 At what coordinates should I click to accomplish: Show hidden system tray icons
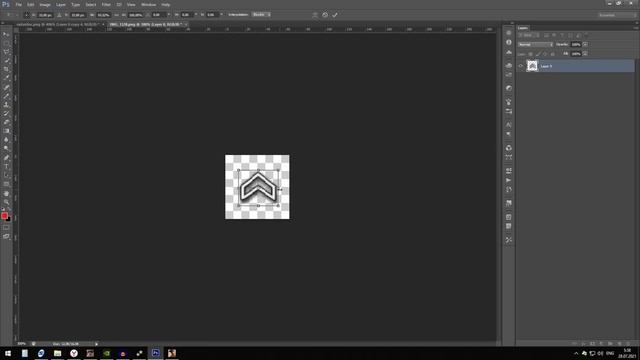tap(576, 353)
